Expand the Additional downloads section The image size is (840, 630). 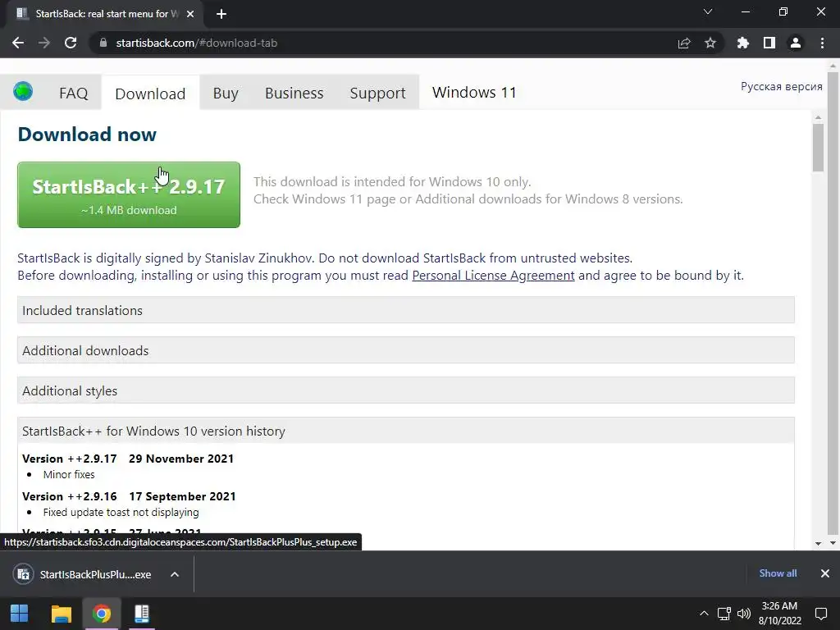[405, 350]
